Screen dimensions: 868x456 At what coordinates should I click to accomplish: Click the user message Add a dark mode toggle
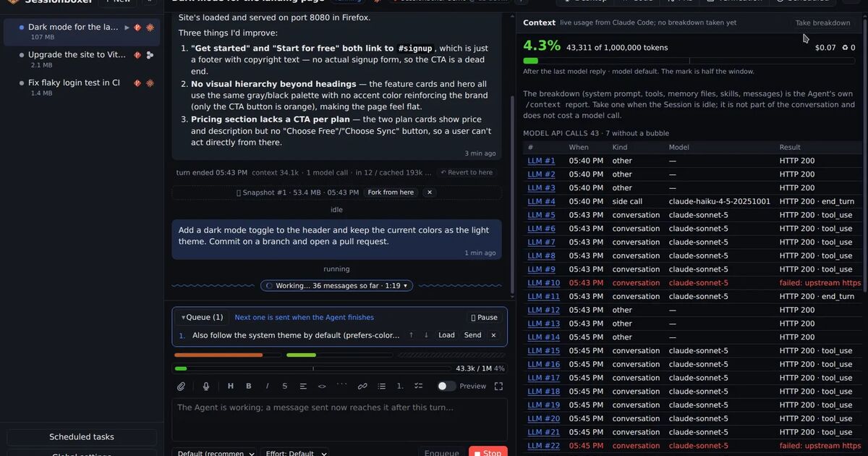pos(336,240)
